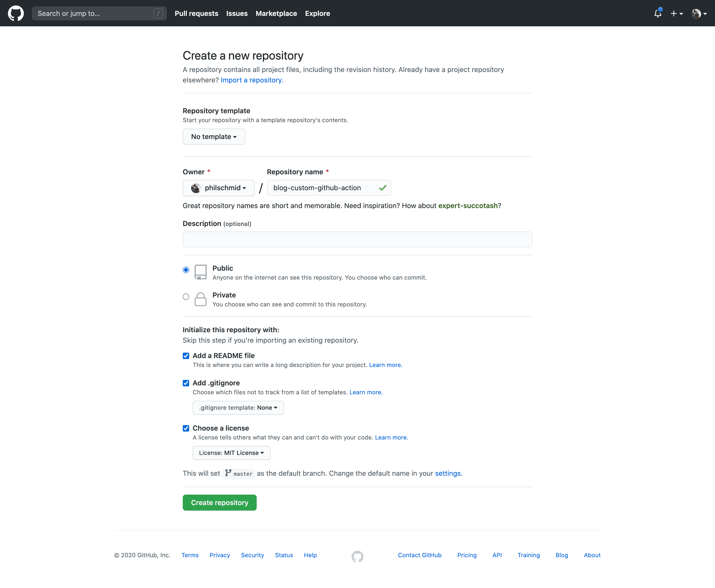
Task: Open Explore in header
Action: (x=317, y=14)
